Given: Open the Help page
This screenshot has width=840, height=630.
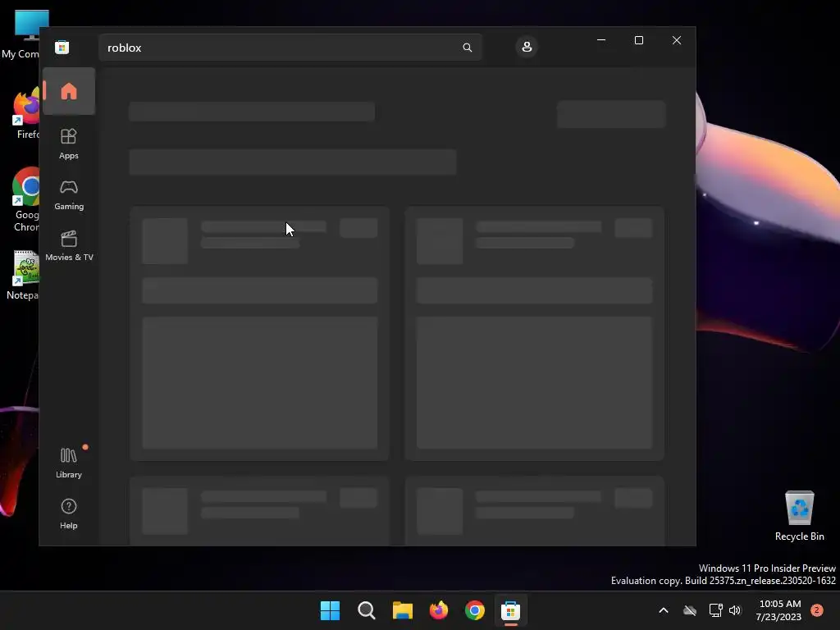Looking at the screenshot, I should (x=69, y=514).
